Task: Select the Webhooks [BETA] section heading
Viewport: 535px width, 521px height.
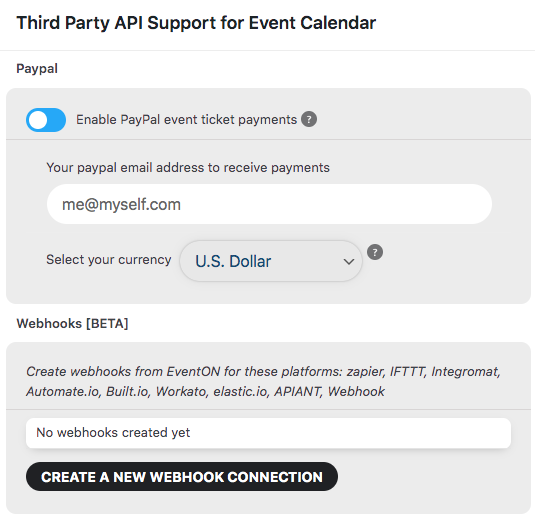Action: [x=72, y=323]
